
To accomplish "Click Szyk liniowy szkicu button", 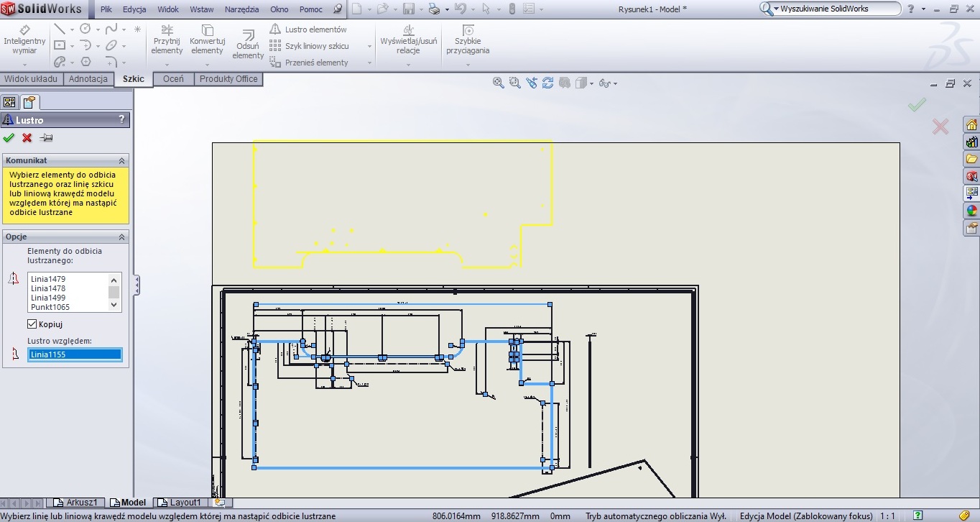I will tap(310, 46).
